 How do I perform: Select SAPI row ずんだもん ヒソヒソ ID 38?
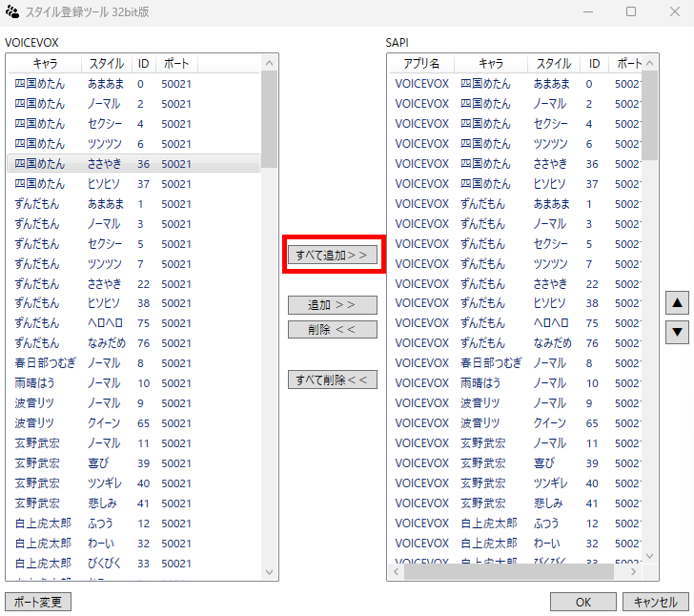point(515,303)
